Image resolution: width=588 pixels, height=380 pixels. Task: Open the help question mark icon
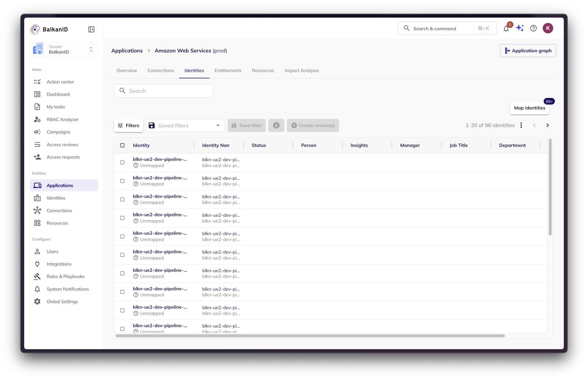(x=533, y=28)
